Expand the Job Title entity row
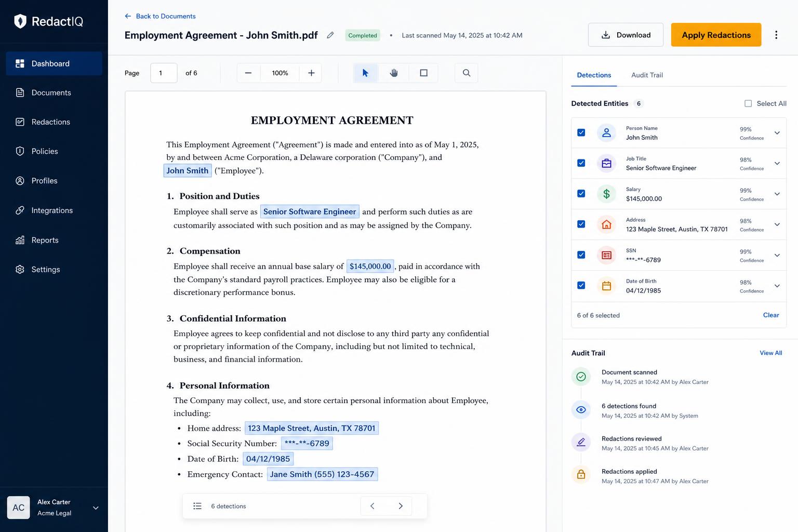Screen dimensions: 798x532 click(777, 164)
